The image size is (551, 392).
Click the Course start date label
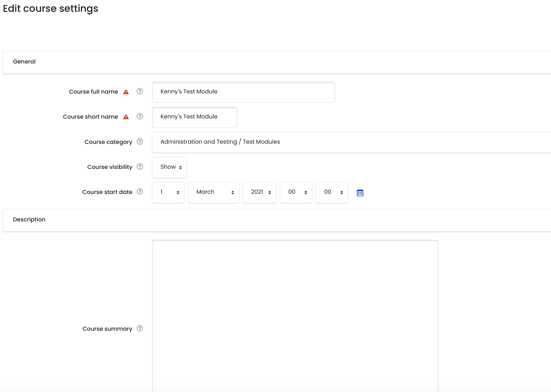[107, 192]
